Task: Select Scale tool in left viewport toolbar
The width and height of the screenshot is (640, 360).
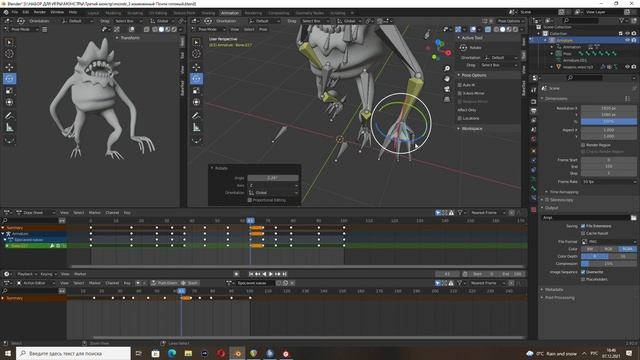Action: pyautogui.click(x=9, y=91)
